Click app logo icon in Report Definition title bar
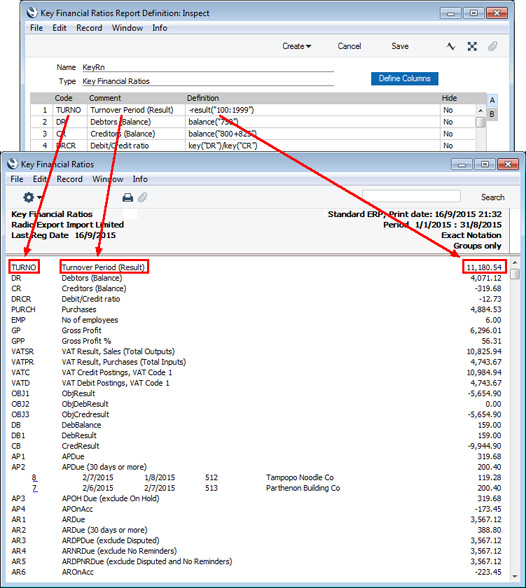This screenshot has width=526, height=588. coord(32,13)
